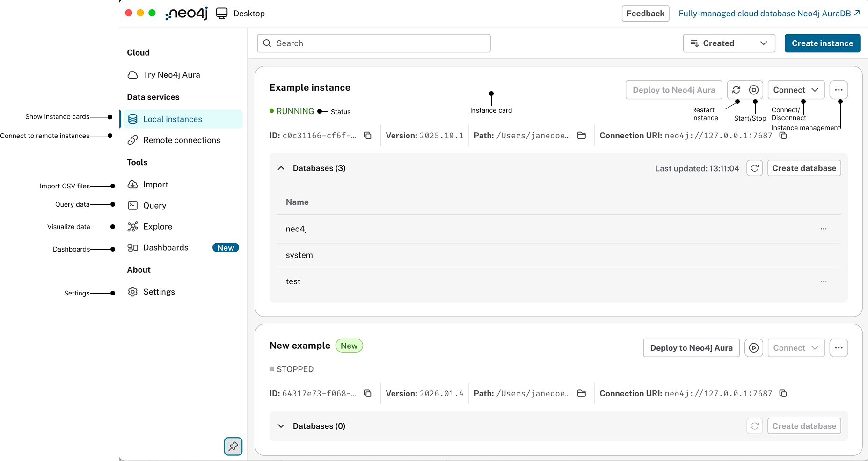
Task: Click the STOPPED status label
Action: (x=295, y=369)
